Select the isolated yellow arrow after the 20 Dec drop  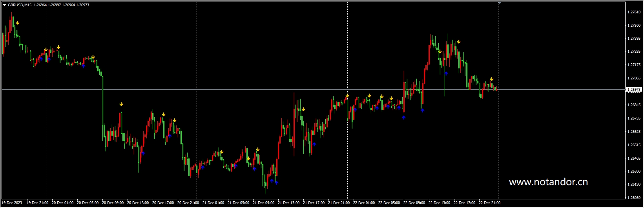pyautogui.click(x=121, y=104)
